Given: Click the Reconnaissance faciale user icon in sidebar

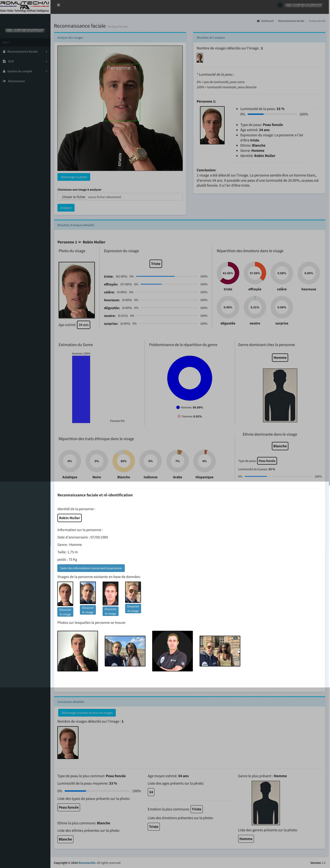Looking at the screenshot, I should (4, 52).
